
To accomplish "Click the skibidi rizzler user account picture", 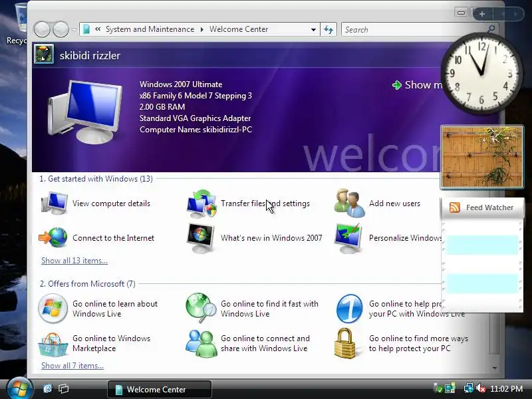I will 44,54.
